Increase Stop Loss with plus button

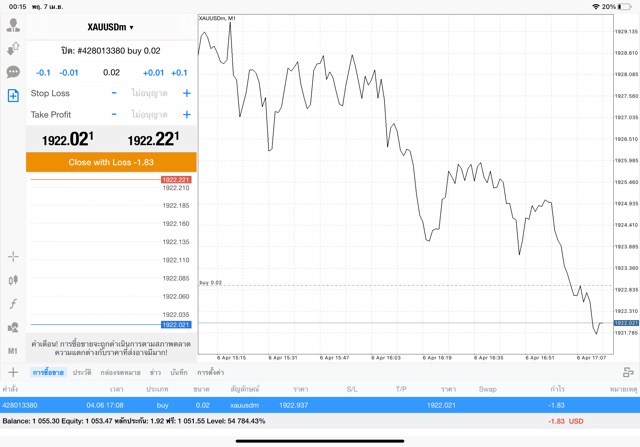186,93
